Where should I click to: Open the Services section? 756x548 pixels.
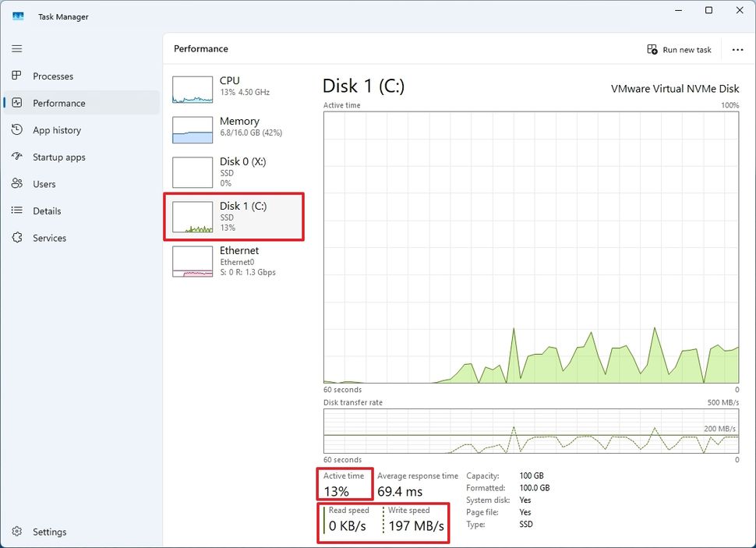click(51, 238)
